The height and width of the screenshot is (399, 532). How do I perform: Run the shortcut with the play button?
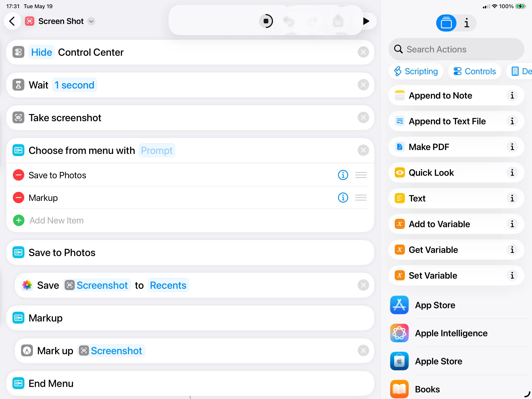point(366,21)
